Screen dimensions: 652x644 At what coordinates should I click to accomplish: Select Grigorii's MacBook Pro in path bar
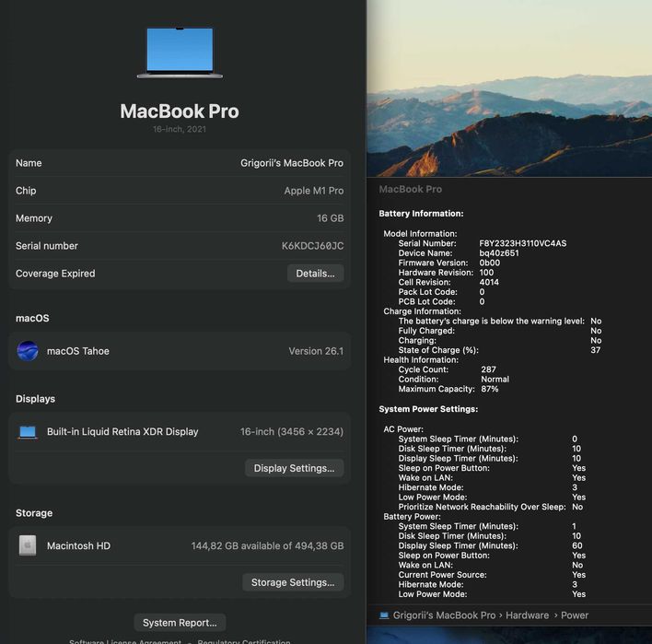point(444,615)
